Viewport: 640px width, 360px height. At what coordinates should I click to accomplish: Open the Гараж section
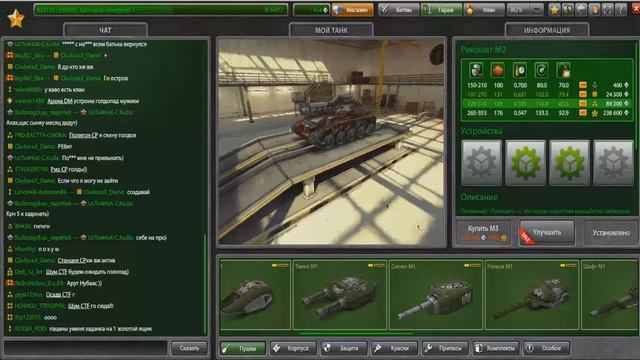(x=442, y=10)
